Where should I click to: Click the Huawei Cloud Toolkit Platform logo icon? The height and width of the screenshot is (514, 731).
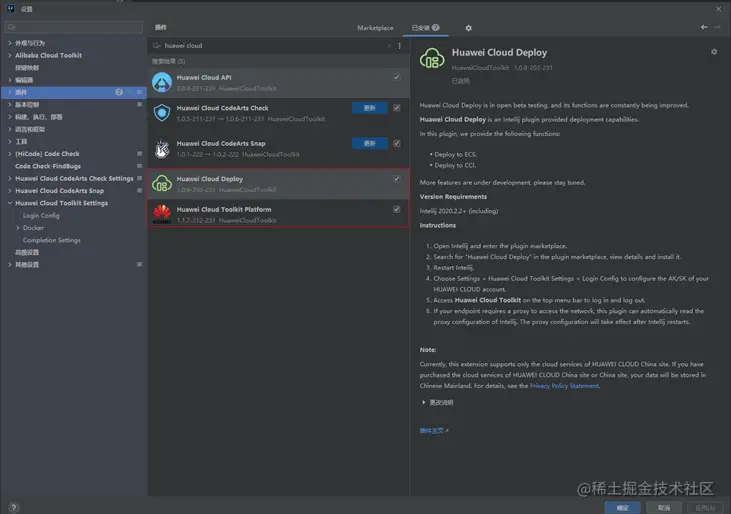click(162, 214)
